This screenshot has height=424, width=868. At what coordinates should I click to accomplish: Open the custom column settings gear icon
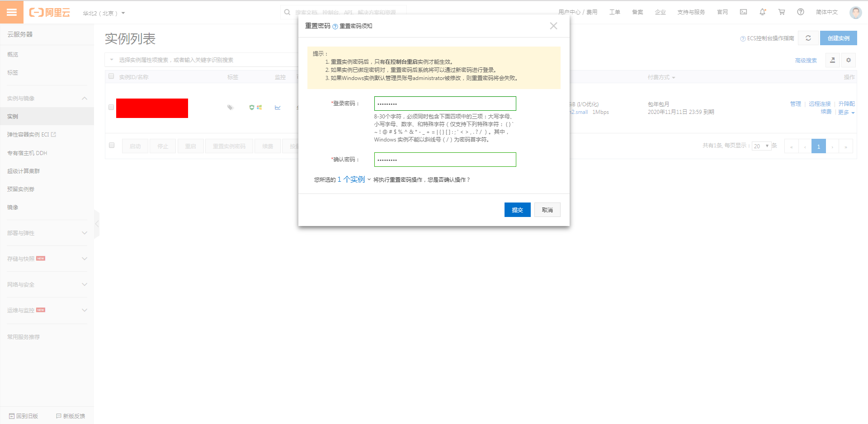click(849, 60)
